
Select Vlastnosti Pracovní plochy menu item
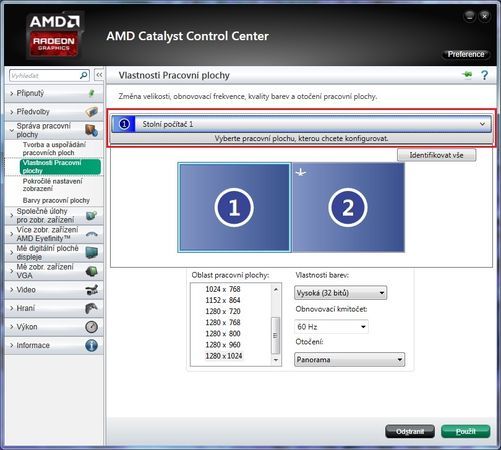coord(60,167)
